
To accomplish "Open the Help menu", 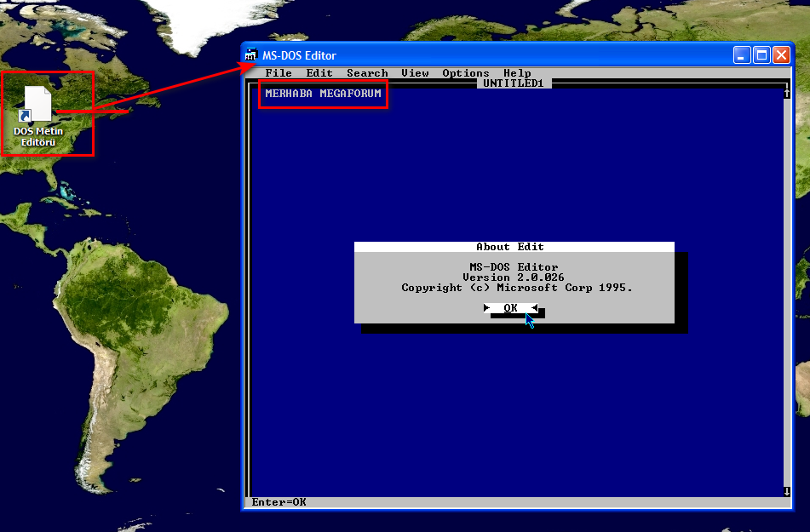I will [x=517, y=73].
